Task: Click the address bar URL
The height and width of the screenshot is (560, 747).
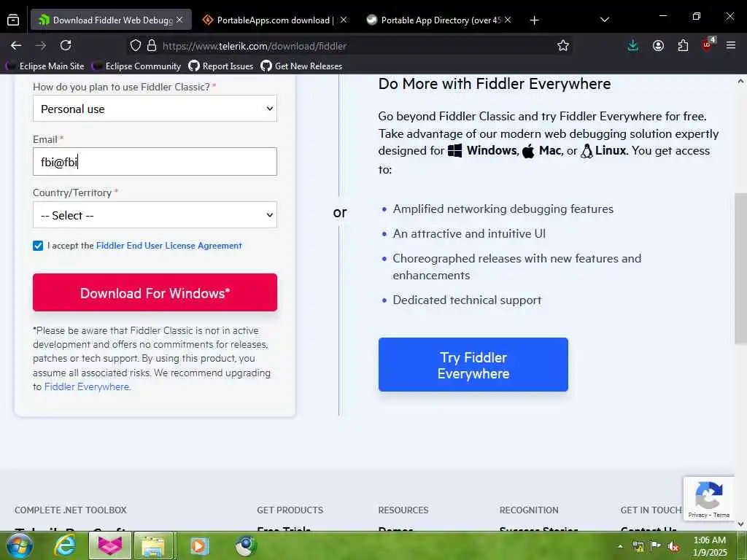Action: pyautogui.click(x=255, y=46)
